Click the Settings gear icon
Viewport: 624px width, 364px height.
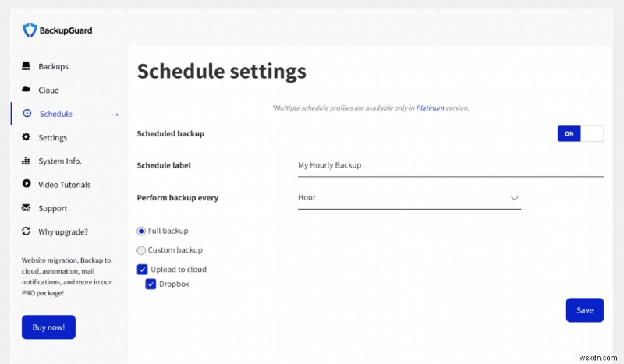tap(27, 137)
